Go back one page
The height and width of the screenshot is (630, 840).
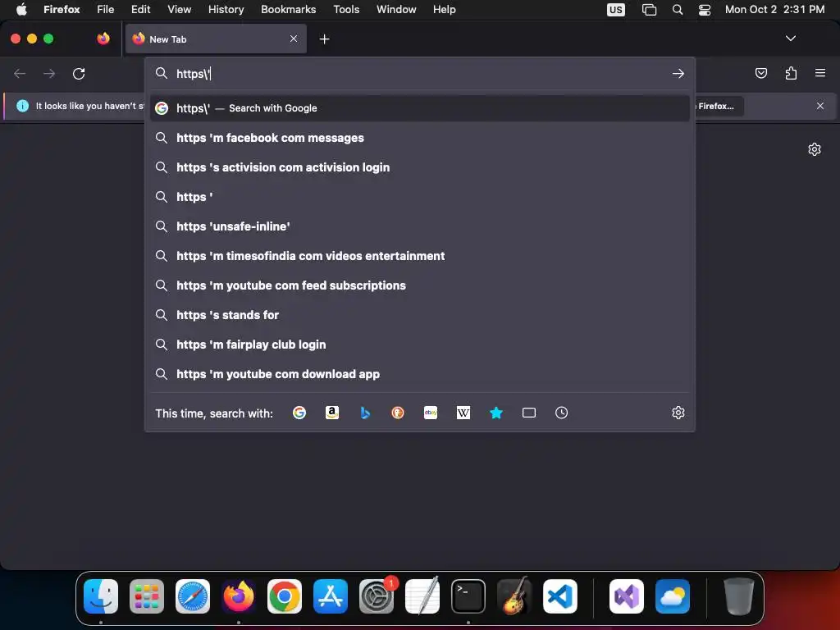click(x=20, y=73)
